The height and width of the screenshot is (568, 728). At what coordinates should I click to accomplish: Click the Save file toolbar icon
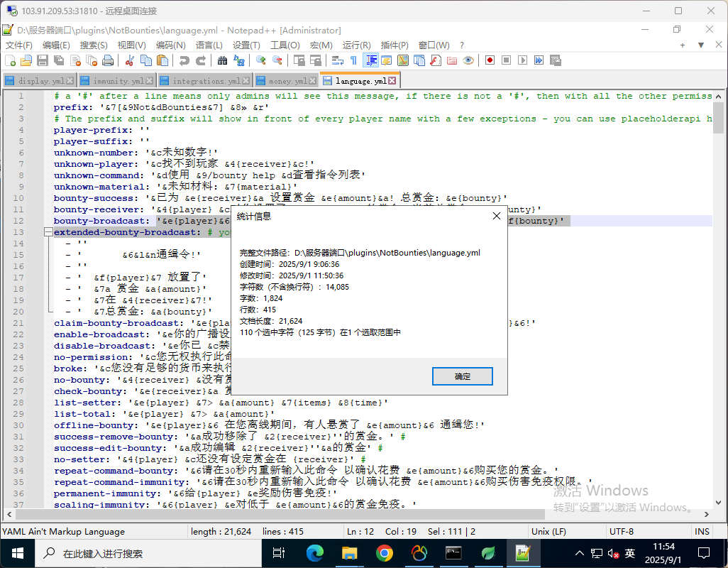point(43,61)
